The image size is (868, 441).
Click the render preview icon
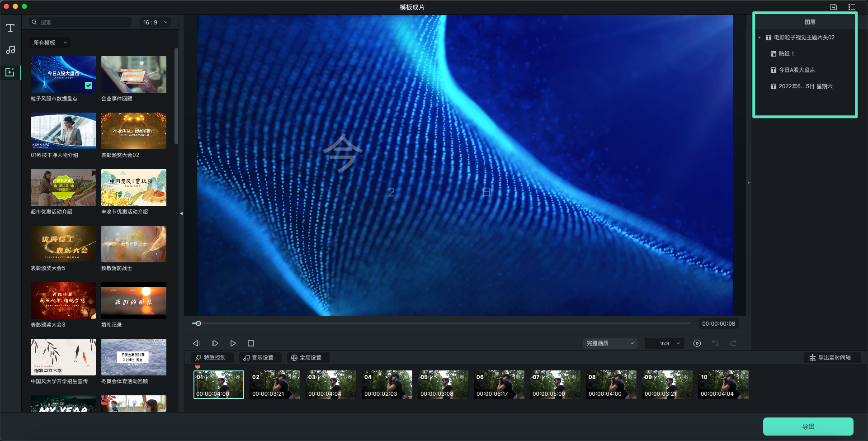coord(697,343)
